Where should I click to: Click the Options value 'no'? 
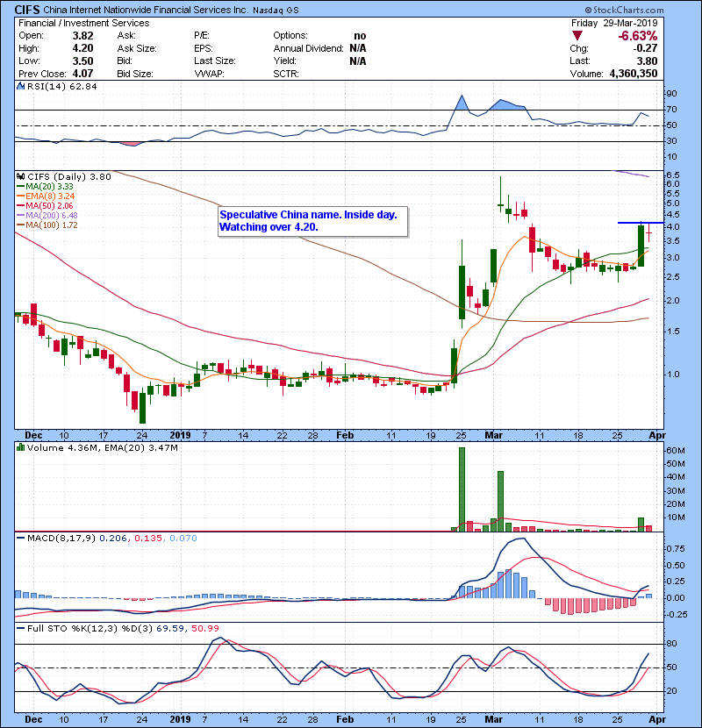[x=360, y=36]
